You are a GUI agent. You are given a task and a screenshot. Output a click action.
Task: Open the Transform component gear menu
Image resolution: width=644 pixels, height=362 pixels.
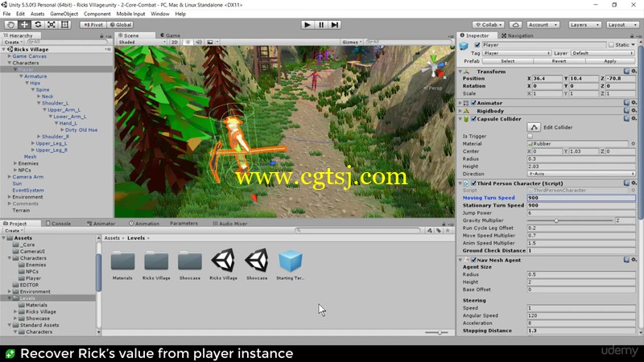point(634,72)
